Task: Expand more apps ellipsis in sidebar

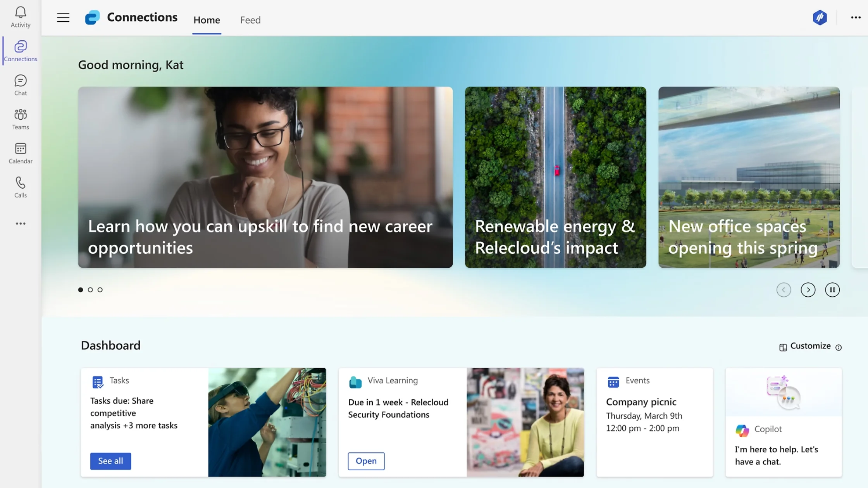Action: pos(21,223)
